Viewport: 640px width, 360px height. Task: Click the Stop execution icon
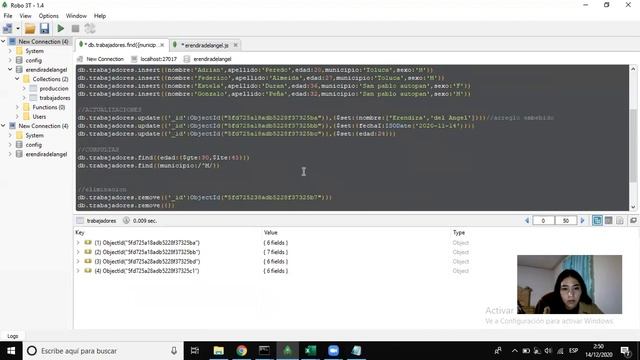[x=75, y=29]
